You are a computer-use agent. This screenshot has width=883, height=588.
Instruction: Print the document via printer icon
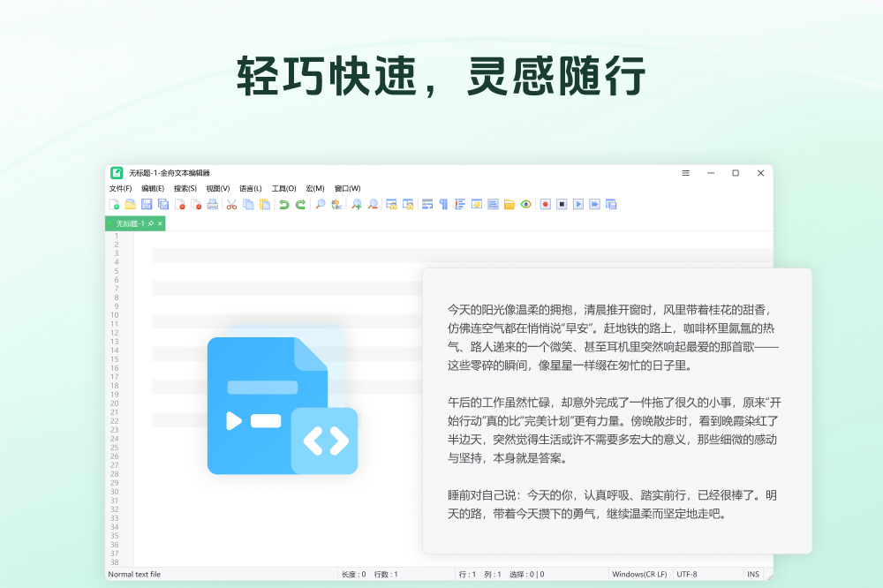click(x=212, y=204)
